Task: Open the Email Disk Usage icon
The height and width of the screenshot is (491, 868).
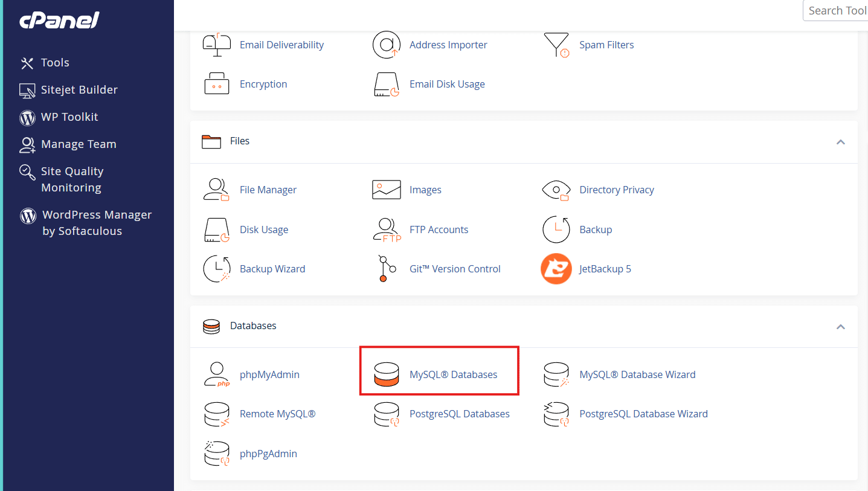Action: tap(387, 85)
